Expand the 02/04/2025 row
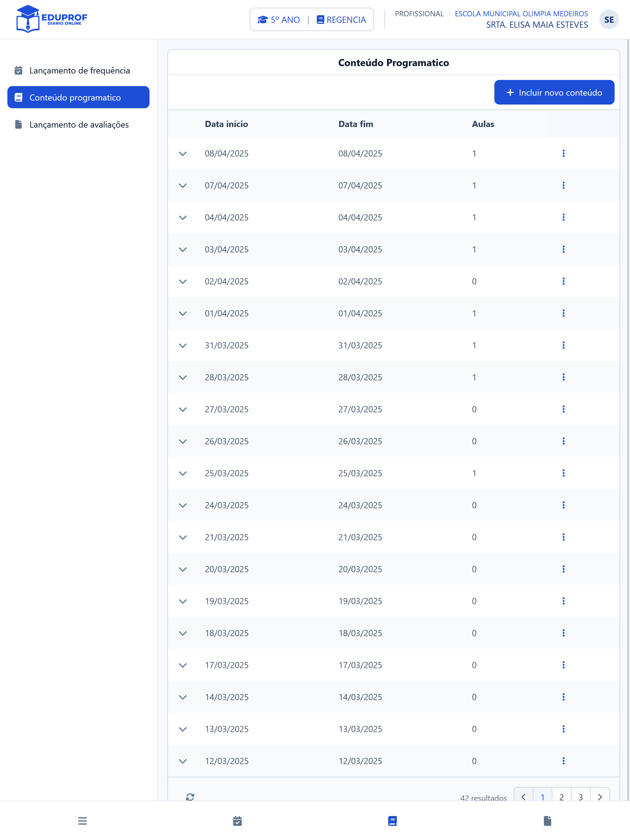 coord(183,281)
